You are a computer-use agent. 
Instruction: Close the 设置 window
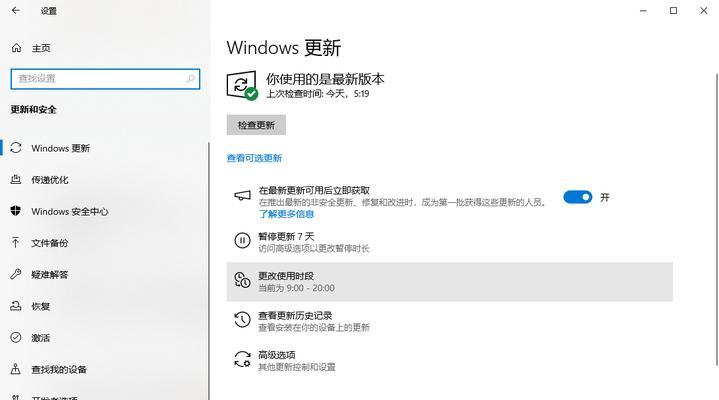pos(703,10)
